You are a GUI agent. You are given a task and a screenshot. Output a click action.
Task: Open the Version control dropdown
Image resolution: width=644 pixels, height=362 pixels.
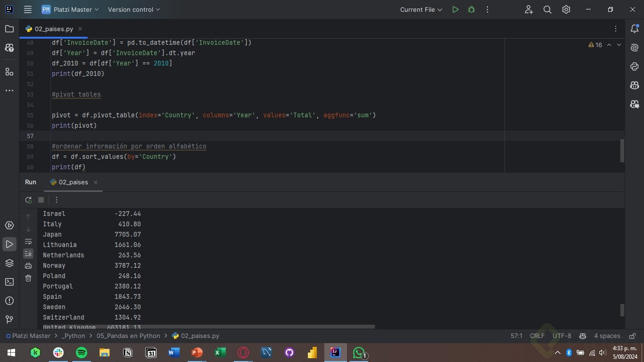coord(134,9)
